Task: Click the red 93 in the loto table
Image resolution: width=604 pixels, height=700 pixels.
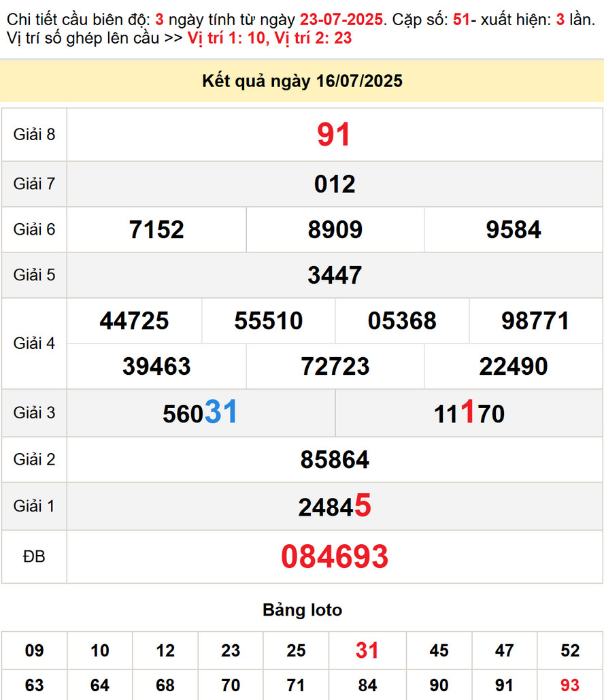Action: click(x=570, y=684)
